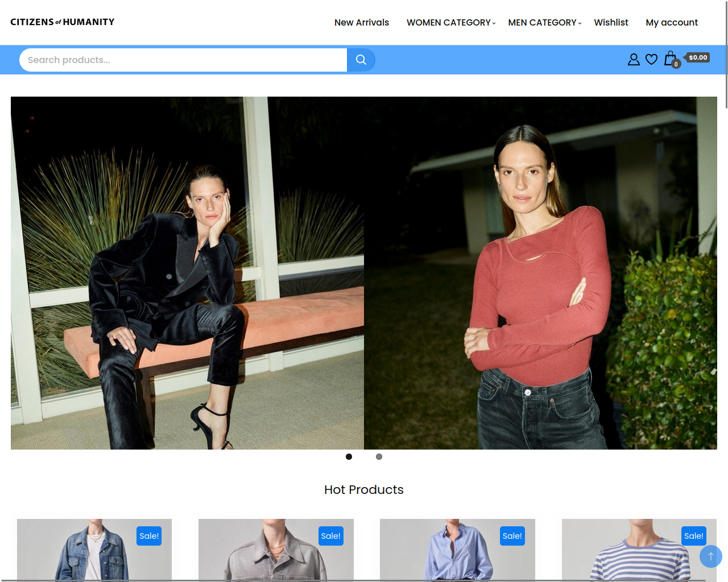728x582 pixels.
Task: Select the second slider dot
Action: tap(379, 456)
